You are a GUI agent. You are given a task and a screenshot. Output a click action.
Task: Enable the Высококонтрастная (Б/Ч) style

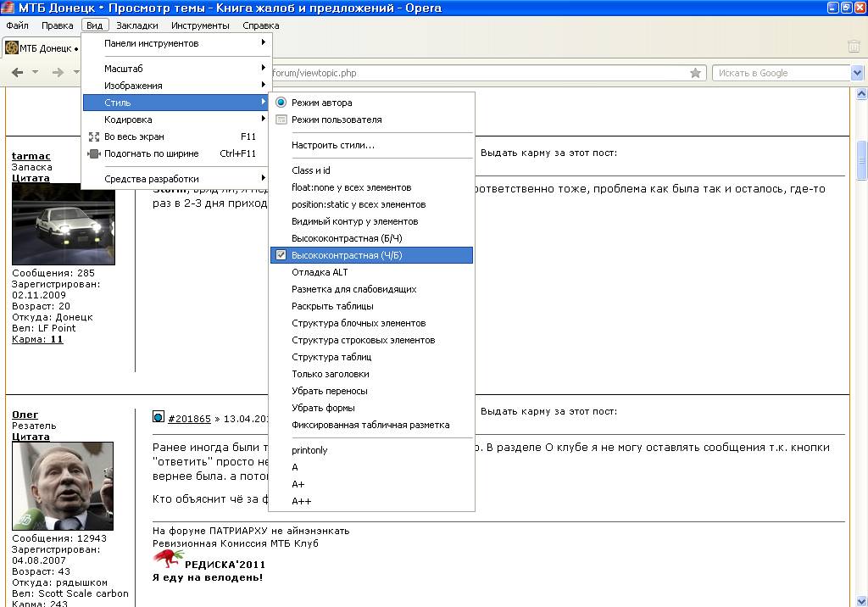[347, 238]
